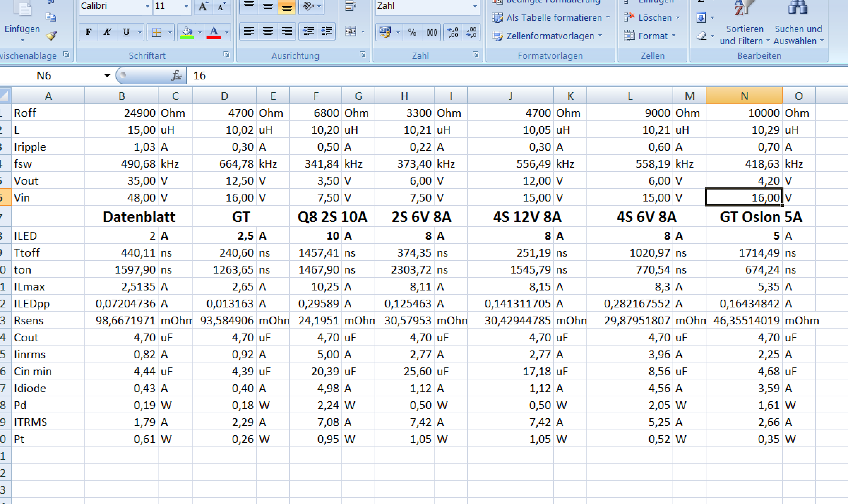Apply thousands separator 000 style
Viewport: 848px width, 504px height.
(431, 32)
